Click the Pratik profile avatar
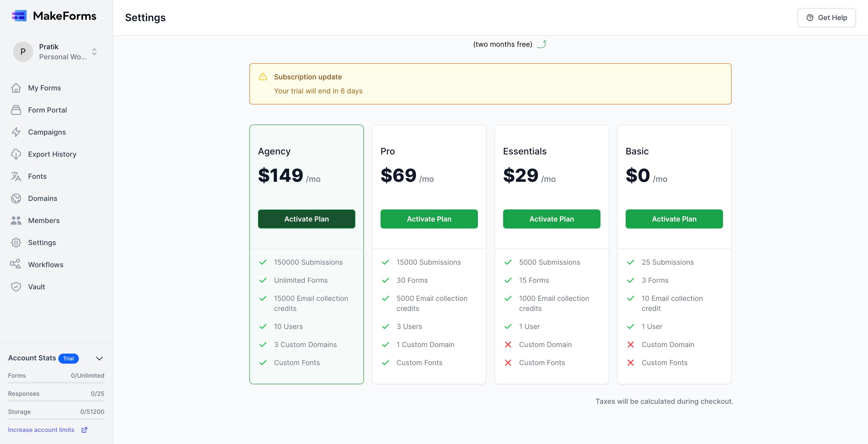Image resolution: width=868 pixels, height=444 pixels. pyautogui.click(x=23, y=51)
